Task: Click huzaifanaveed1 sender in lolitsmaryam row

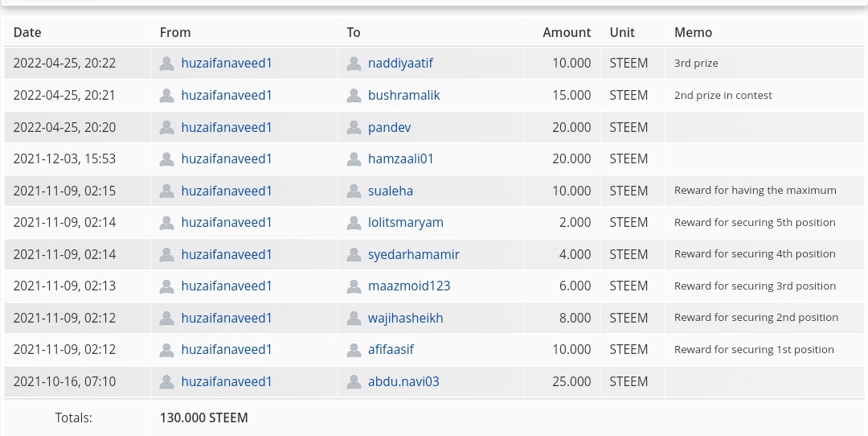Action: coord(227,223)
